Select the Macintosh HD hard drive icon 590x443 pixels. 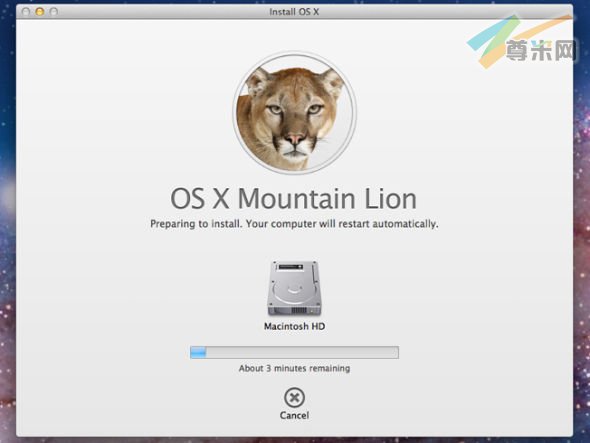294,289
